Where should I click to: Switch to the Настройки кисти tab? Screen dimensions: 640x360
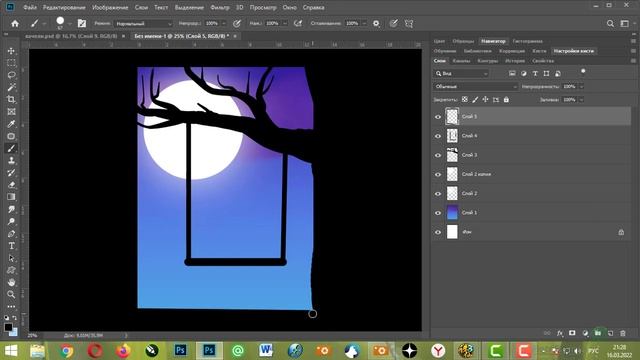573,51
